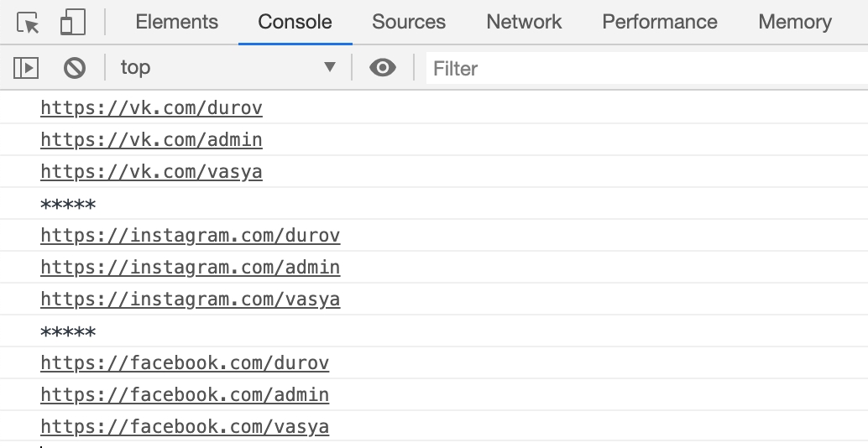Go to the Performance tab
The width and height of the screenshot is (868, 448).
[660, 23]
